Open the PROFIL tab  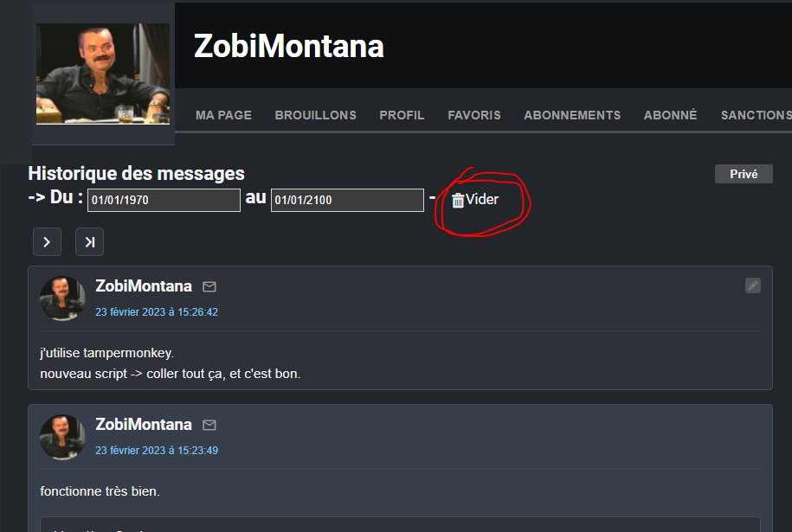[x=402, y=115]
